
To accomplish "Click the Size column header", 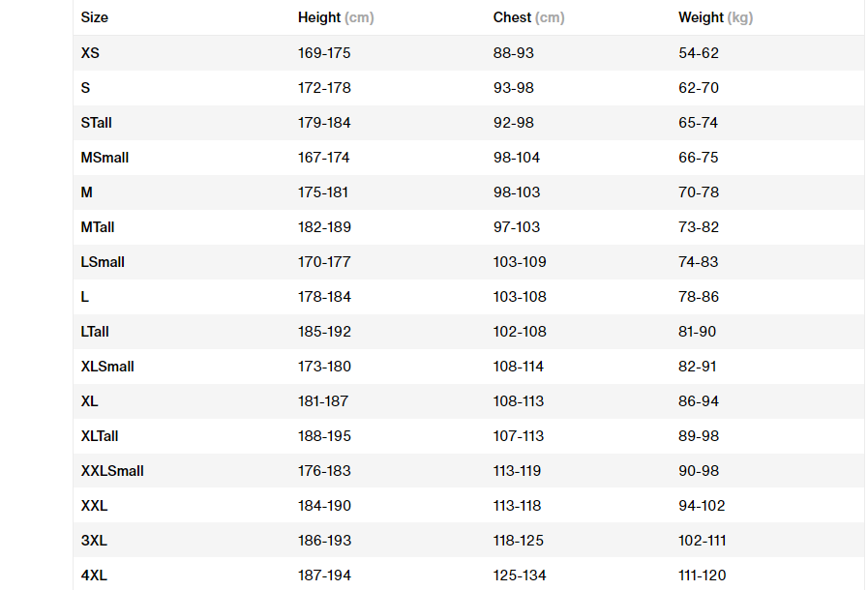I will coord(94,17).
